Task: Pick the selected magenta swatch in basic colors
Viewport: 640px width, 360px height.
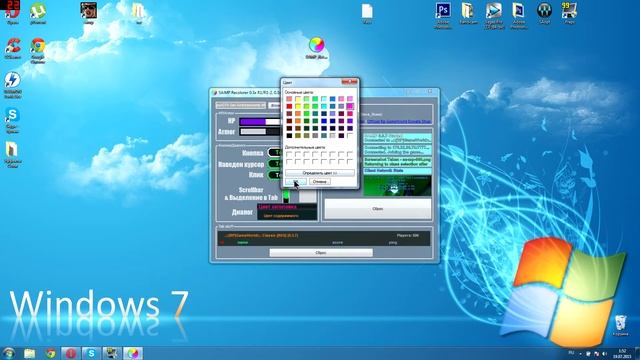Action: pyautogui.click(x=350, y=106)
